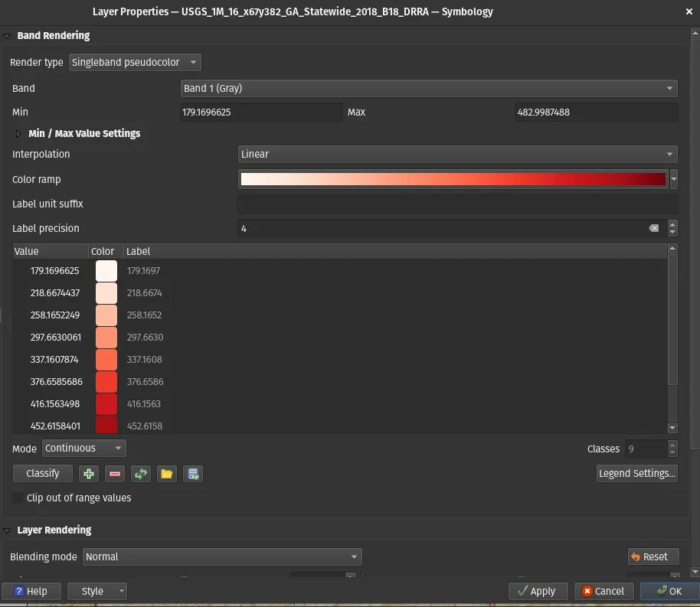Clear the Label precision field
700x607 pixels.
tap(653, 228)
